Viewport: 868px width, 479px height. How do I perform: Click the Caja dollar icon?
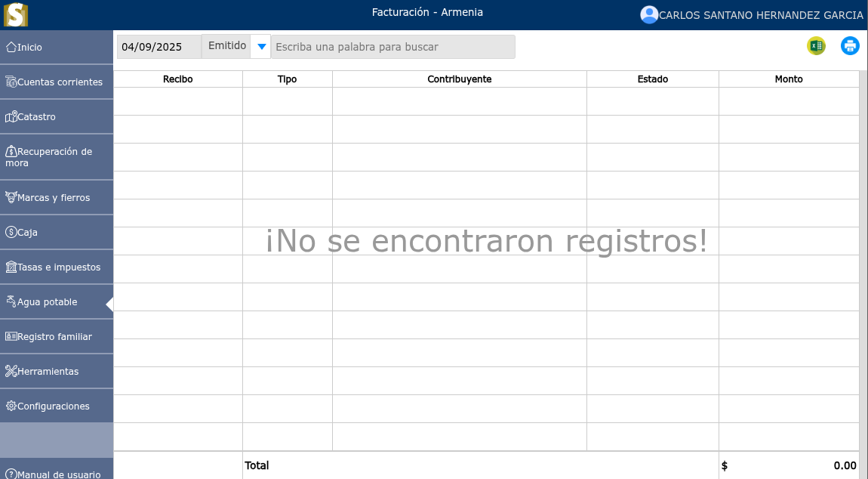pyautogui.click(x=10, y=232)
